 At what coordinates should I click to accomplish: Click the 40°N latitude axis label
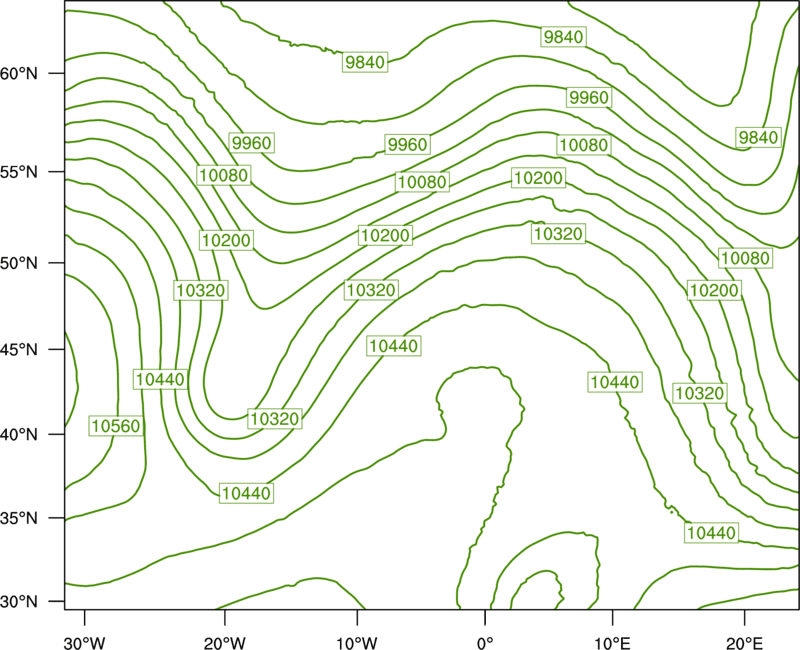coord(19,434)
